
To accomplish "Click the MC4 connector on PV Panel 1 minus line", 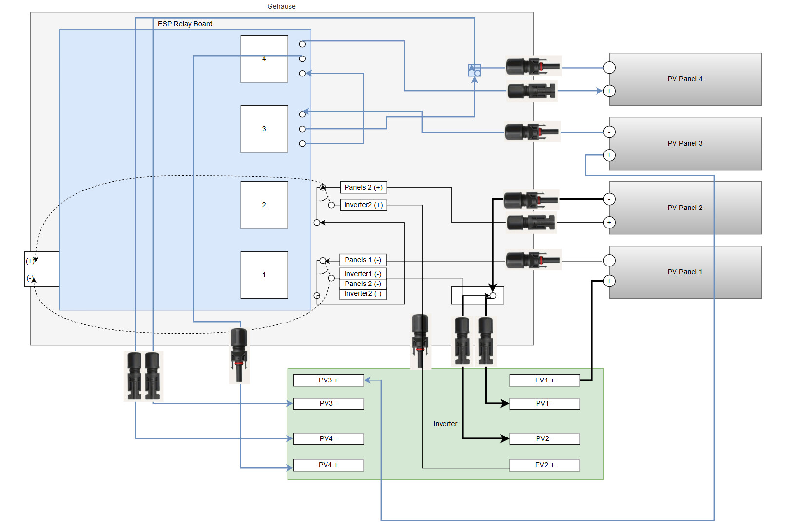I will 533,260.
